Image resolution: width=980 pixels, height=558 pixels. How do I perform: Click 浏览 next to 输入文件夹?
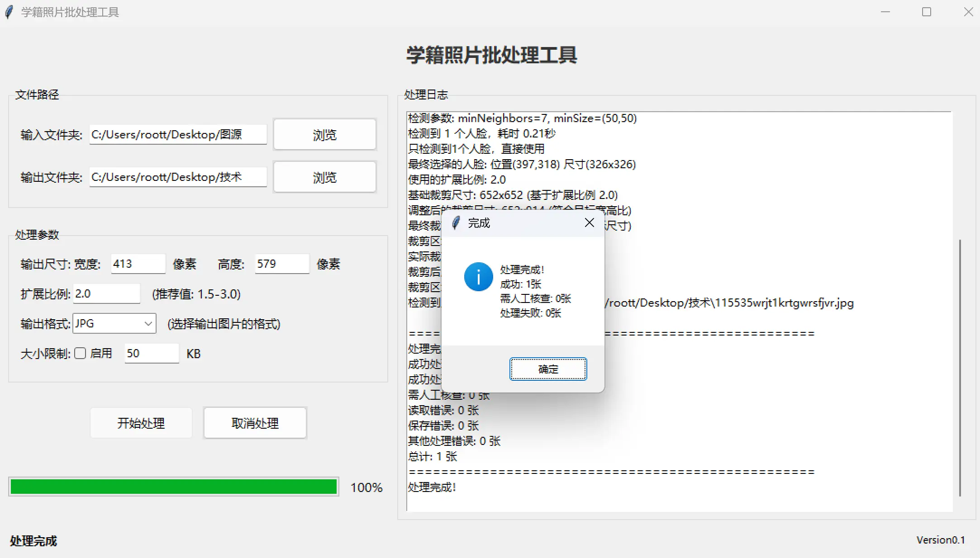click(x=324, y=135)
